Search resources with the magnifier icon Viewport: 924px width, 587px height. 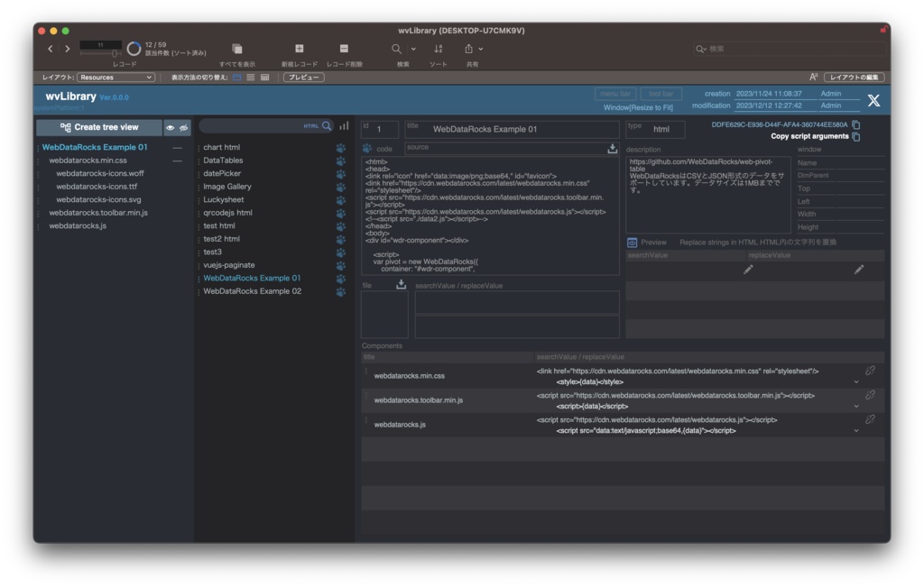coord(327,126)
